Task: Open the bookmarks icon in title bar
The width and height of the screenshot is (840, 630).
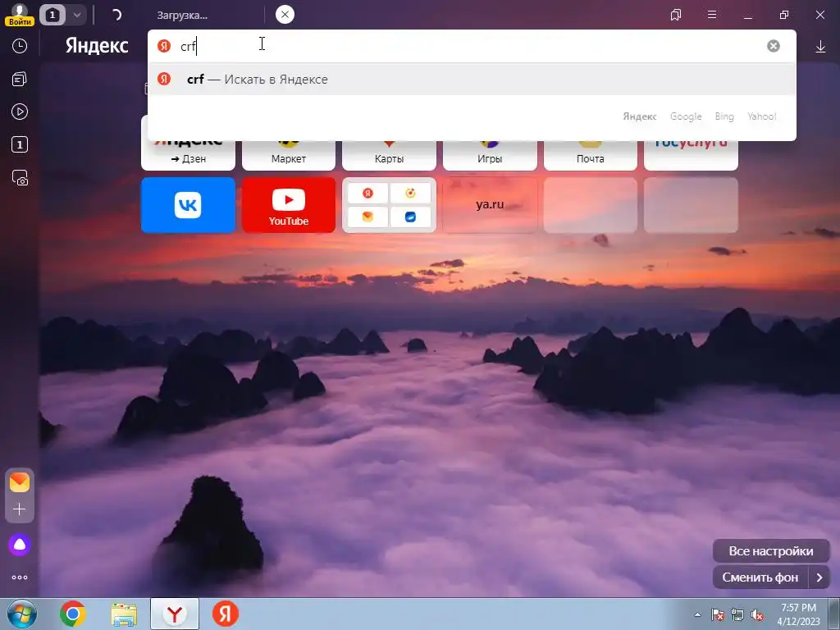Action: click(676, 15)
